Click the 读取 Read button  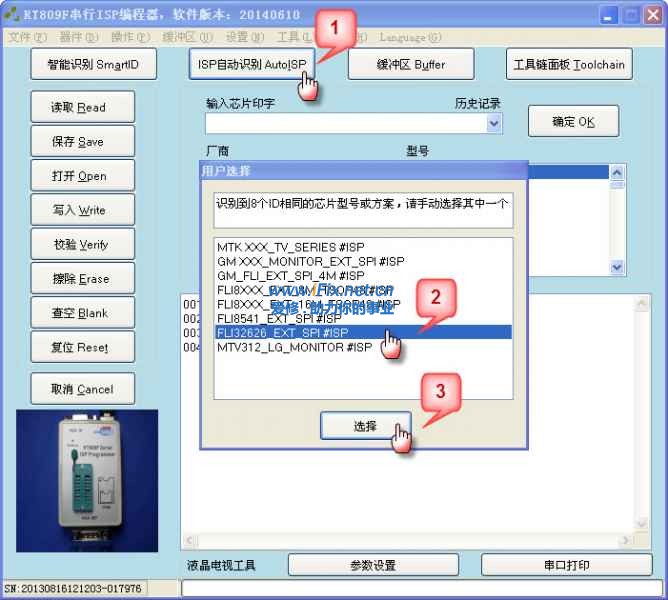(78, 108)
